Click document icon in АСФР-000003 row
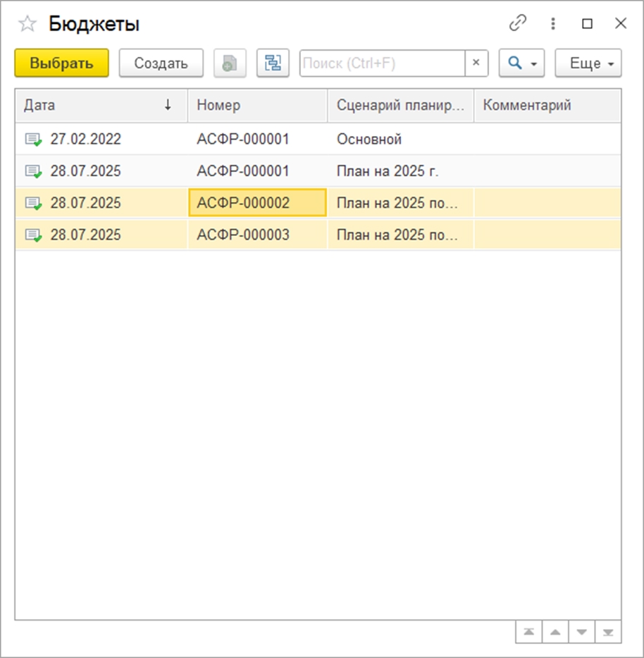 [x=33, y=235]
